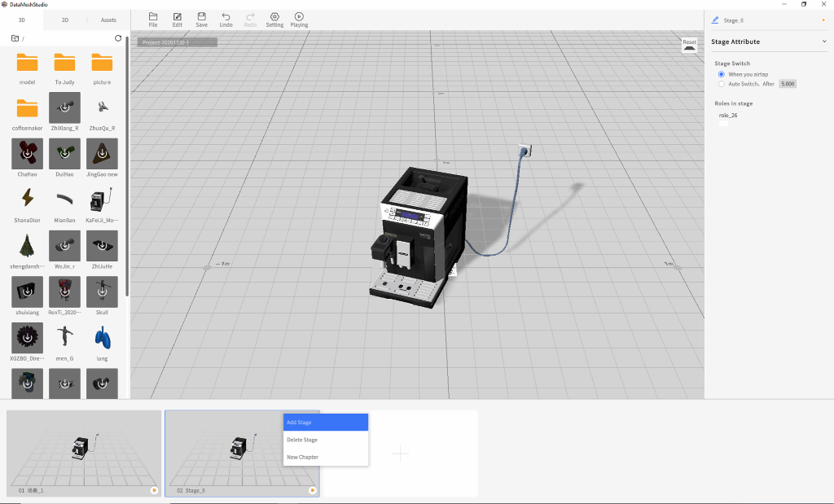Collapse the Stage Attribute section
The width and height of the screenshot is (834, 504).
[824, 42]
